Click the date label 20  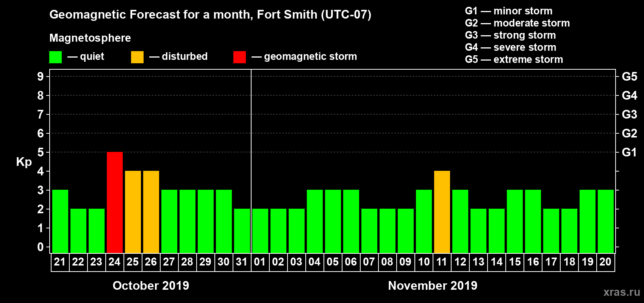click(605, 262)
